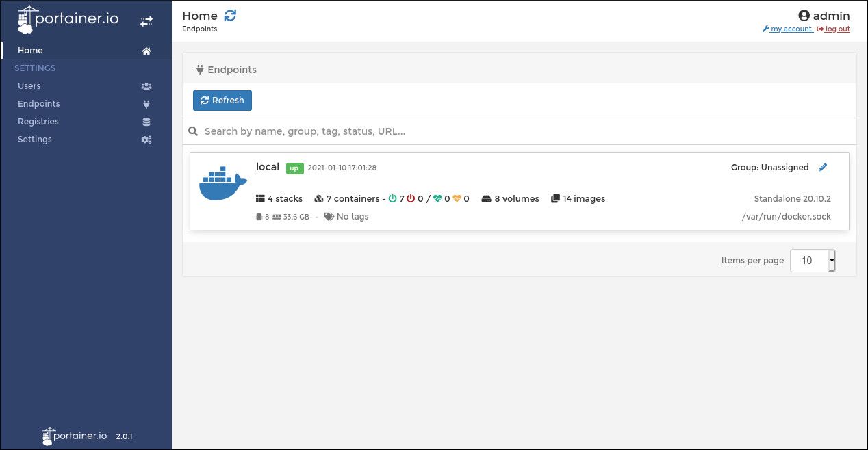This screenshot has width=868, height=450.
Task: Click the refresh icon beside the Home title
Action: 229,15
